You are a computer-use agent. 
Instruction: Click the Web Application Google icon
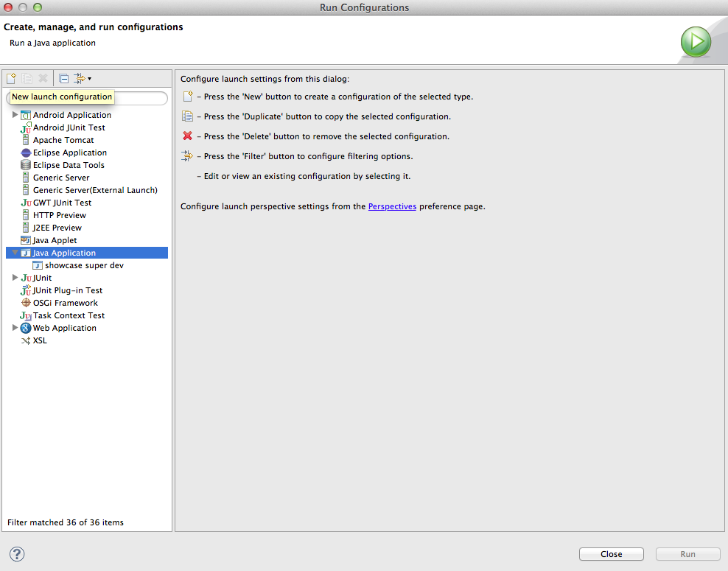[26, 328]
